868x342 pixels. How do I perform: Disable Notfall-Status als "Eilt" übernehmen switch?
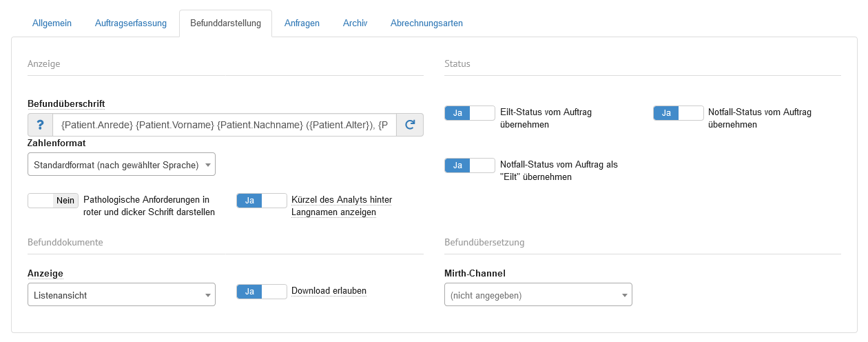pos(470,165)
